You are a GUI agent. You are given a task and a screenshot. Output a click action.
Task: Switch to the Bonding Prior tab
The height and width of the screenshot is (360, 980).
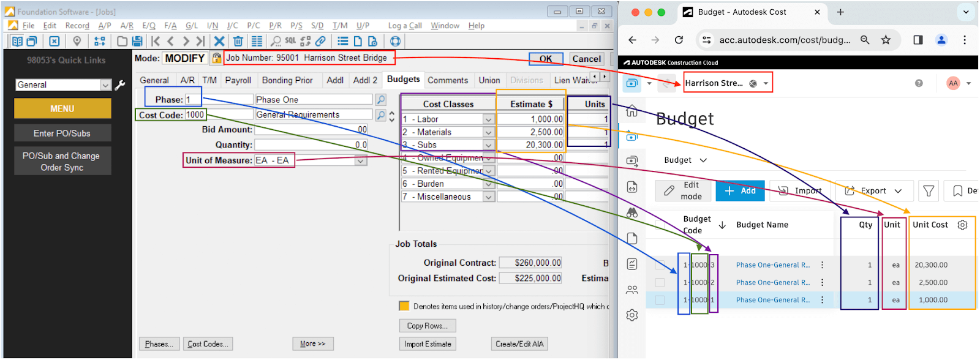(x=287, y=80)
